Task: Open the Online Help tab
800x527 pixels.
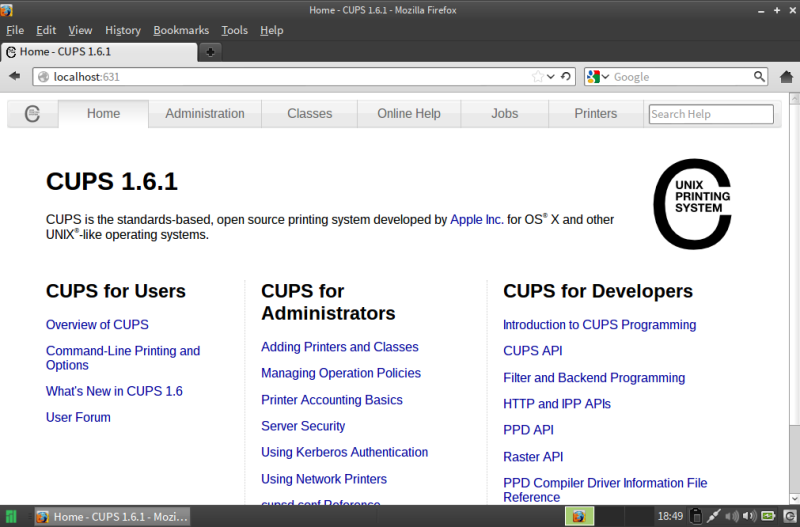Action: (x=409, y=113)
